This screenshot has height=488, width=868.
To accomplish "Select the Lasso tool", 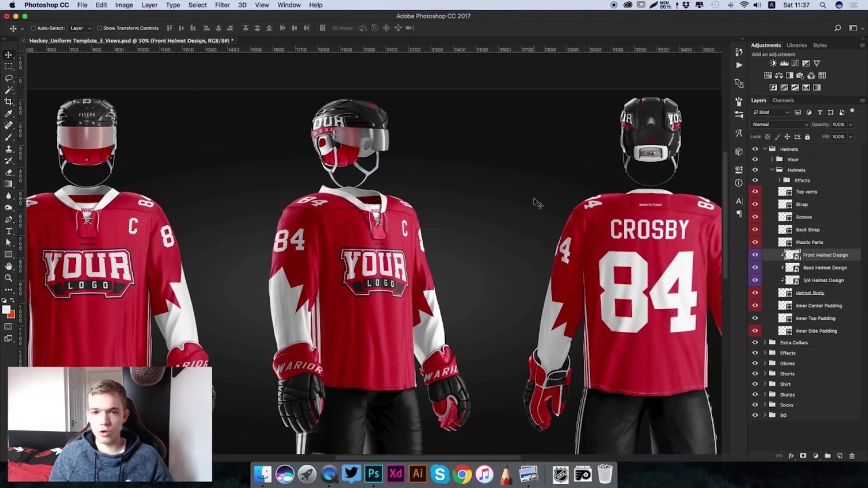I will [9, 78].
